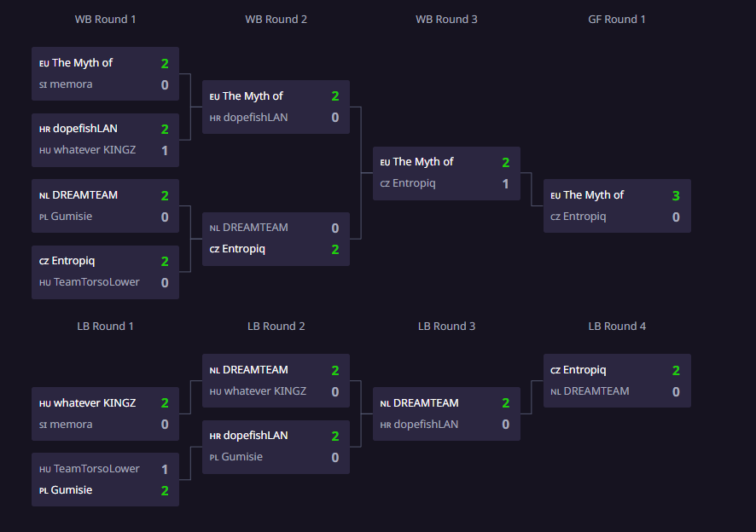Click The Myth of score 3 in grand final

point(676,195)
